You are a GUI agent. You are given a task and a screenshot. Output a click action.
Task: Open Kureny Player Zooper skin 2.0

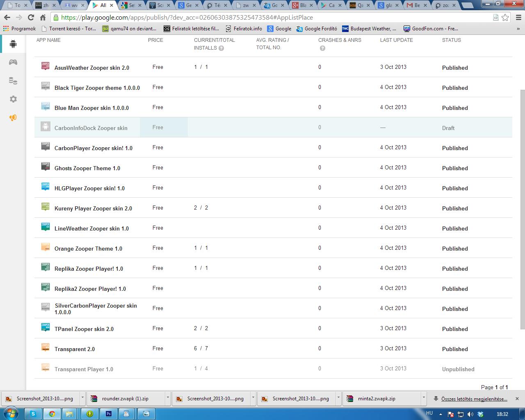coord(93,208)
